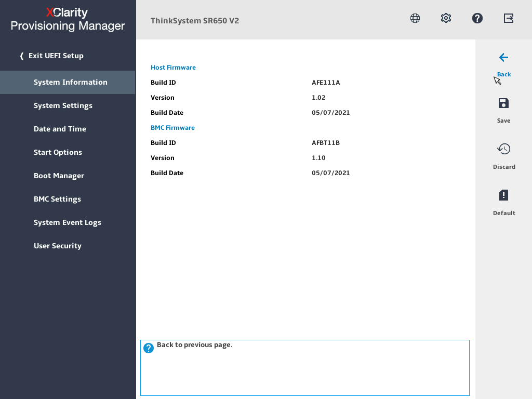View System Event Logs

pyautogui.click(x=68, y=222)
